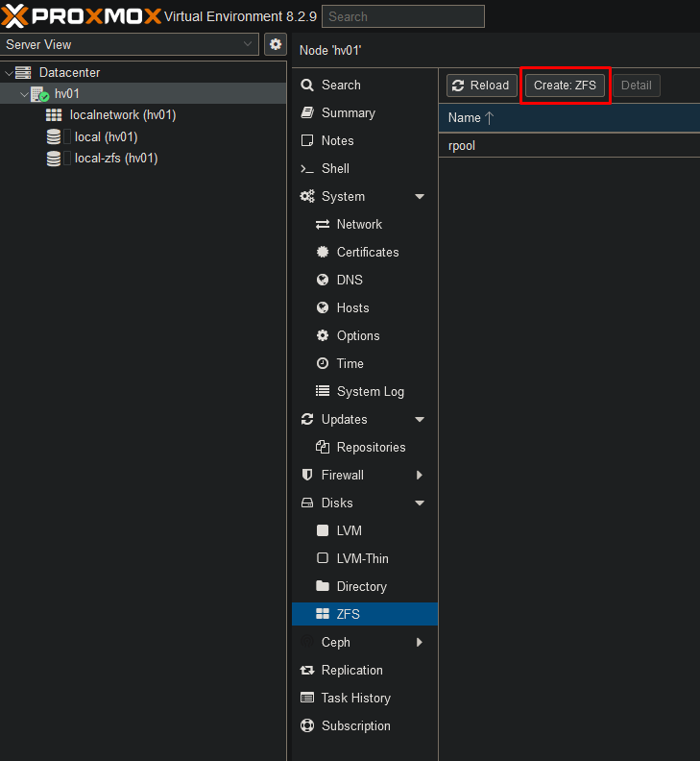This screenshot has width=700, height=761.
Task: Open the Repositories menu item
Action: pyautogui.click(x=371, y=448)
